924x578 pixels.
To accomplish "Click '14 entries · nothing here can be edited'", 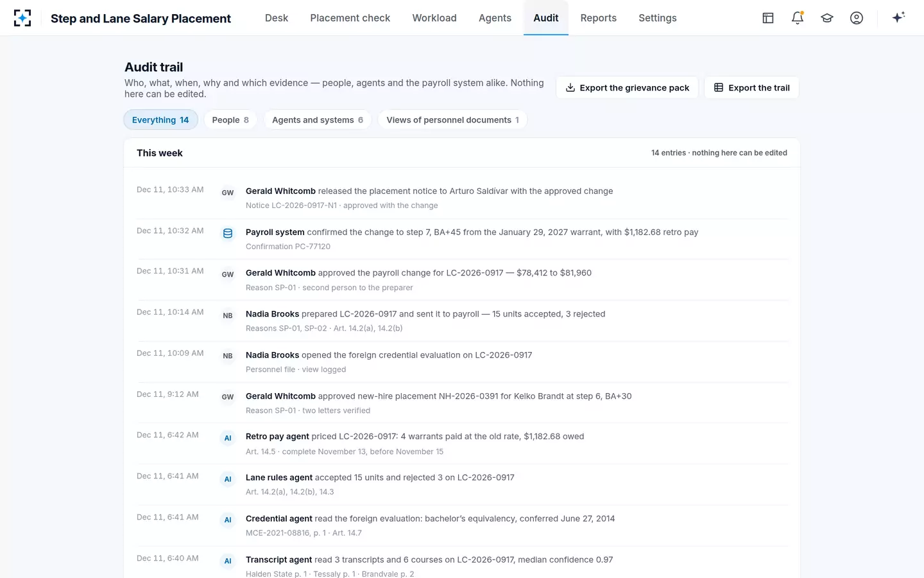I will (719, 153).
